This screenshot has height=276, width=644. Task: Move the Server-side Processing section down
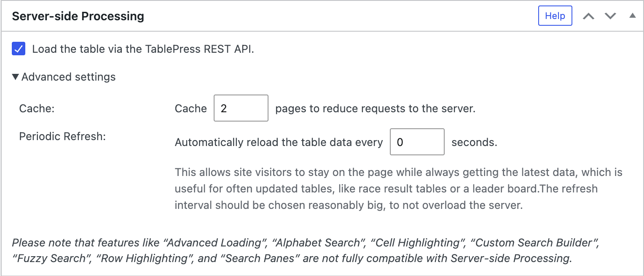coord(610,16)
